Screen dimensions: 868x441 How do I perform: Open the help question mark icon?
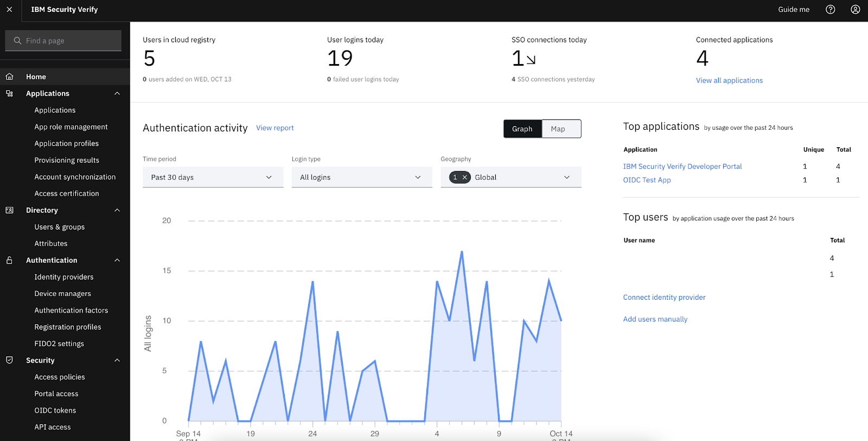click(x=830, y=9)
